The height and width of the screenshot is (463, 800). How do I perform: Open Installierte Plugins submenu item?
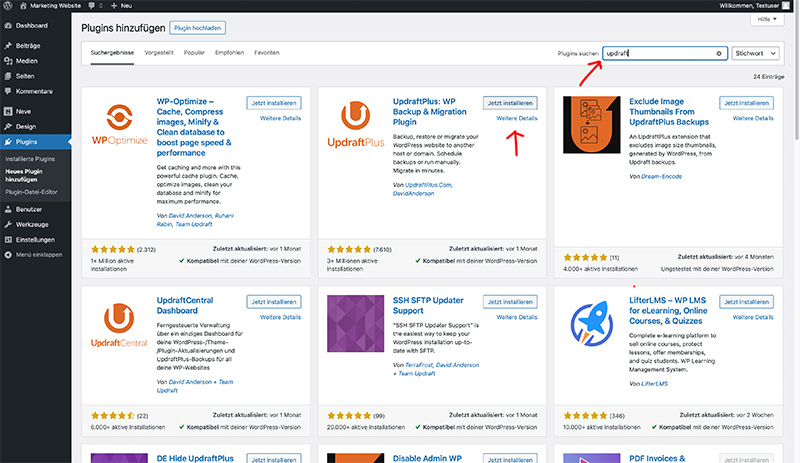tap(30, 159)
